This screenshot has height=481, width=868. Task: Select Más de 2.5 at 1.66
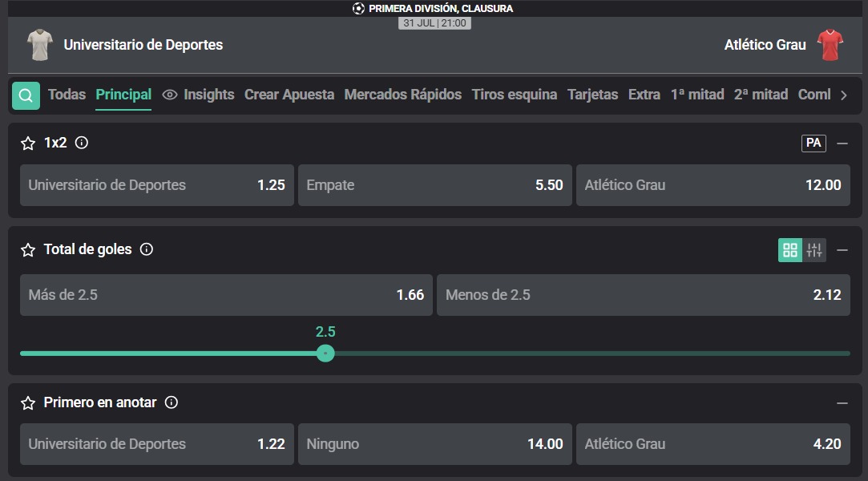tap(226, 295)
